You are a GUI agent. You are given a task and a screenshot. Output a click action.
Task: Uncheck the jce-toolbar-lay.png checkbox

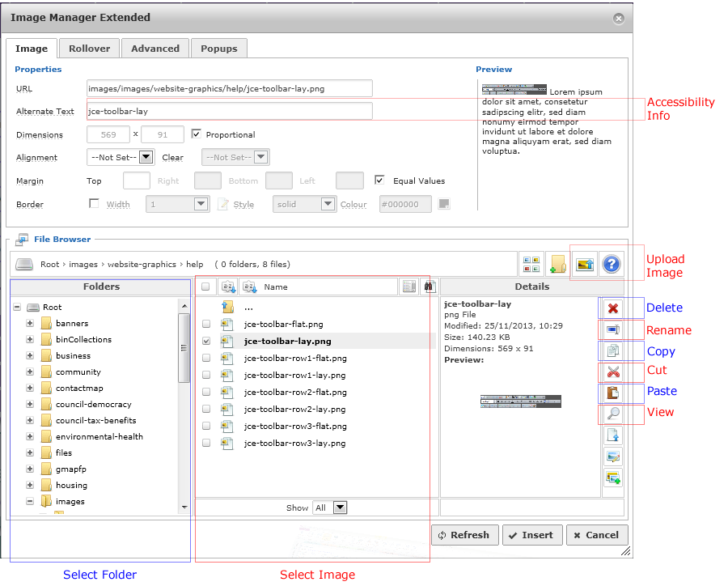(206, 341)
